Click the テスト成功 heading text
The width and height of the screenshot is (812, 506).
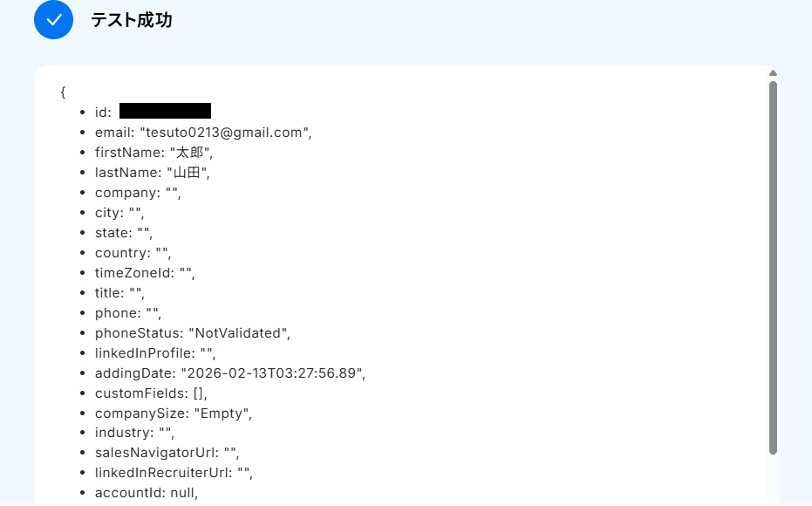[132, 20]
